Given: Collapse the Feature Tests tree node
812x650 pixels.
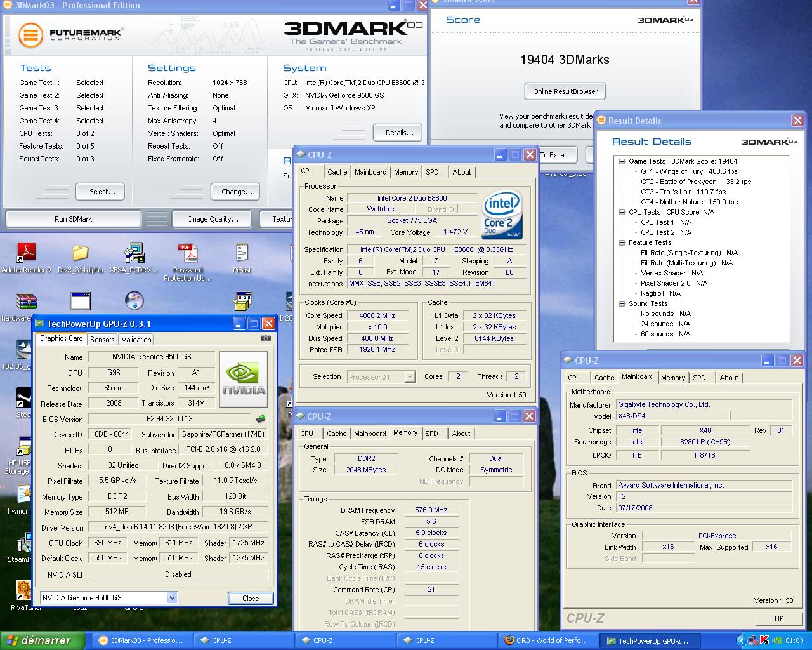Looking at the screenshot, I should point(622,242).
